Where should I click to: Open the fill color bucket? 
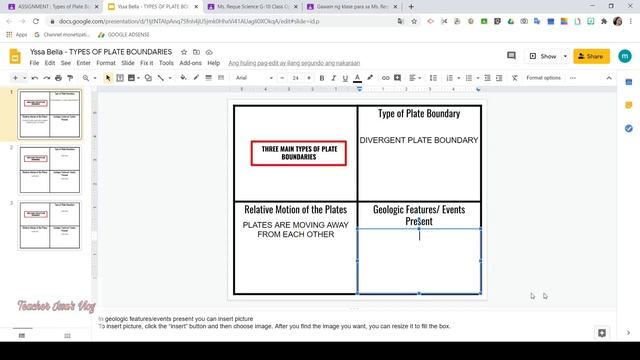point(183,78)
